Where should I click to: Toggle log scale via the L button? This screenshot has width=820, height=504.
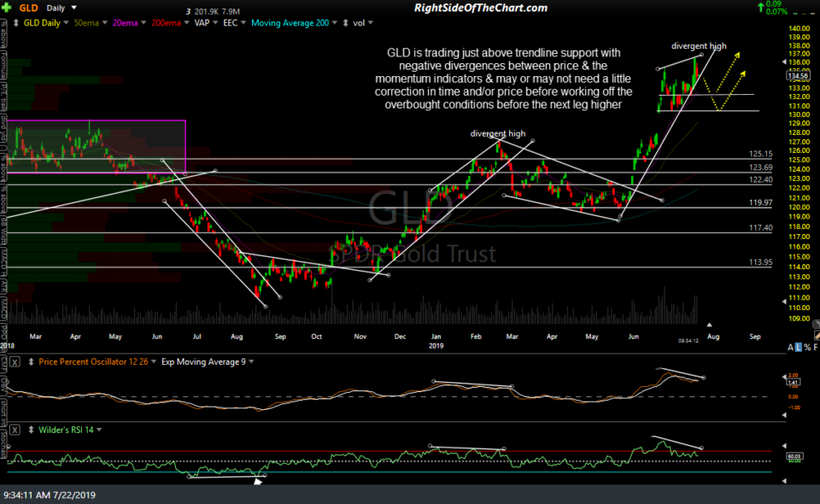tap(798, 346)
